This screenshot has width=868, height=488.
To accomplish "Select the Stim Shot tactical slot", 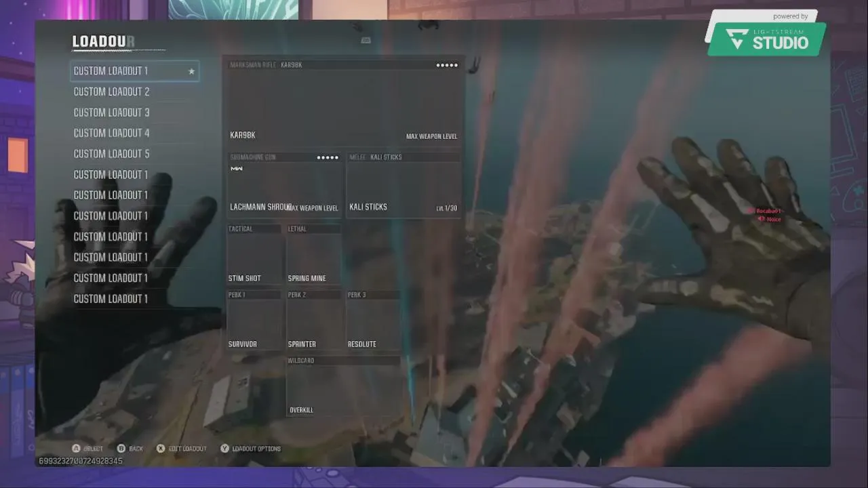I will coord(254,255).
